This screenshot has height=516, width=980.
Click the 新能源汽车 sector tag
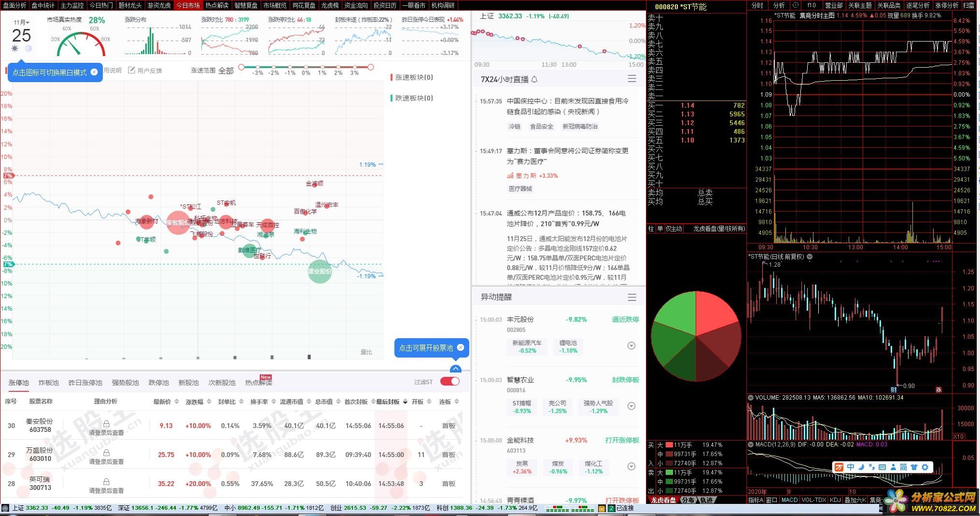[x=527, y=346]
